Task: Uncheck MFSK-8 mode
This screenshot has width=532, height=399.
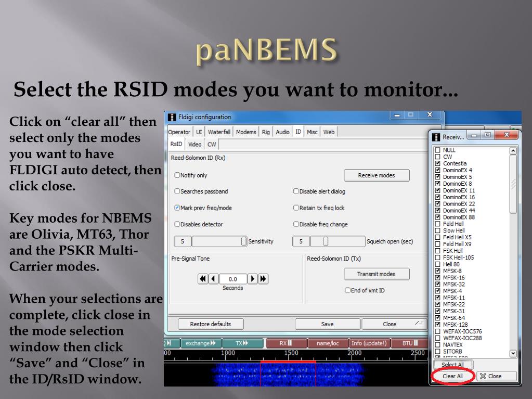Action: tap(438, 271)
